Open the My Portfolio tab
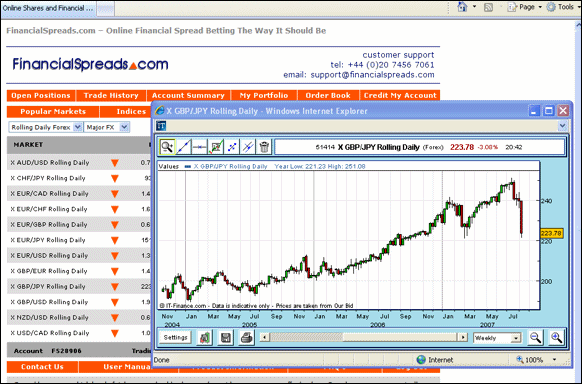The width and height of the screenshot is (582, 384). [264, 95]
